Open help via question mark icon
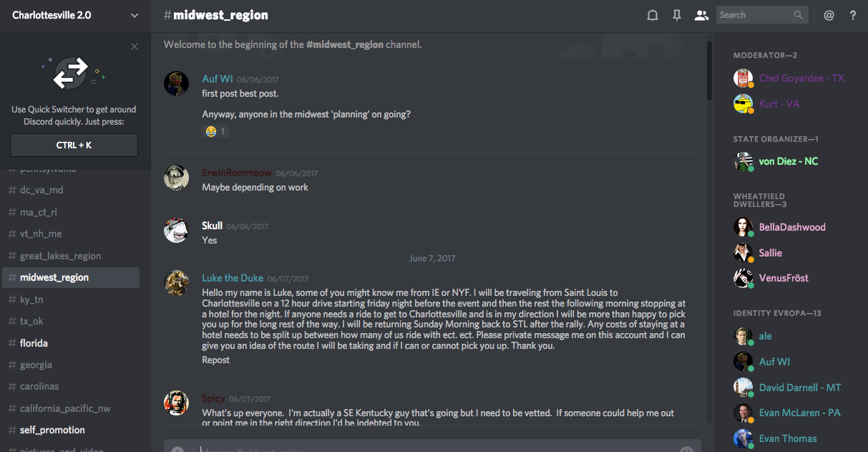 point(853,15)
